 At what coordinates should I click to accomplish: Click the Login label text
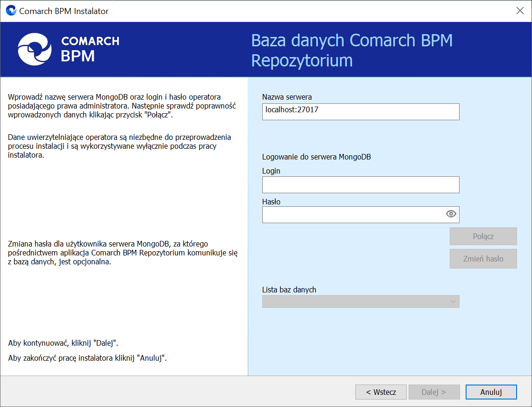pos(271,171)
